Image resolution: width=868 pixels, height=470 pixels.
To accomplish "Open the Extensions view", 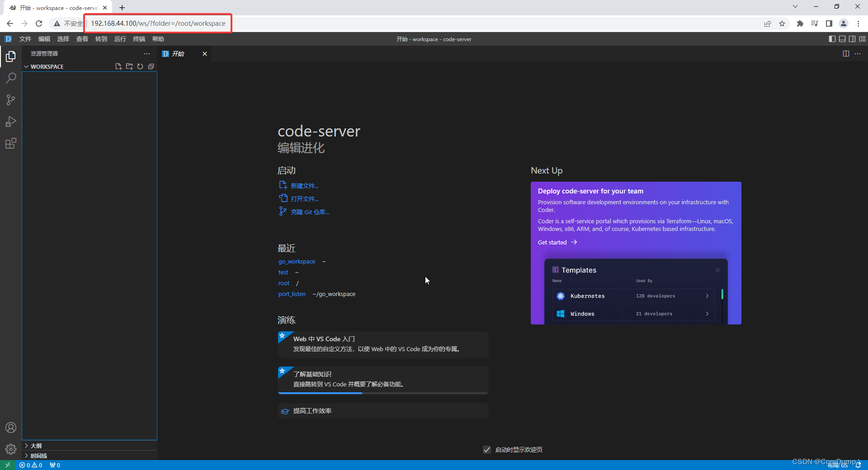I will [11, 144].
